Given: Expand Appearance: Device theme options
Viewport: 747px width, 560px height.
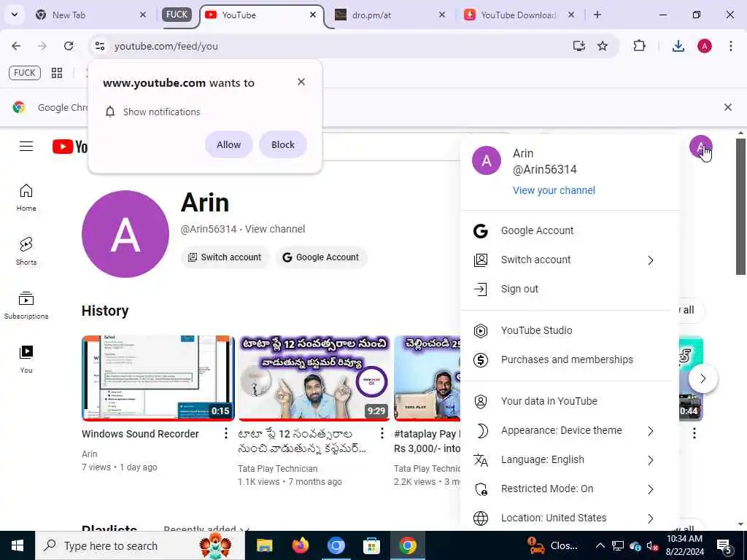Looking at the screenshot, I should tap(650, 431).
